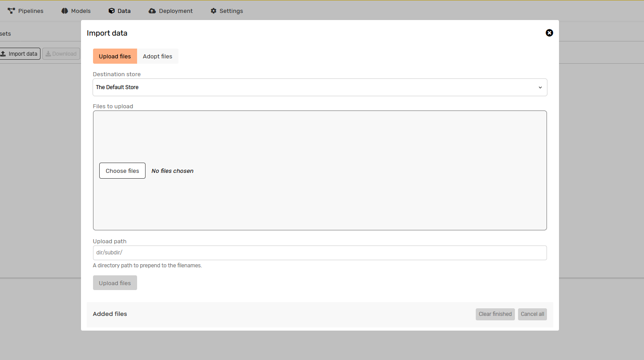Click the Pipelines icon in navigation bar

coord(11,11)
